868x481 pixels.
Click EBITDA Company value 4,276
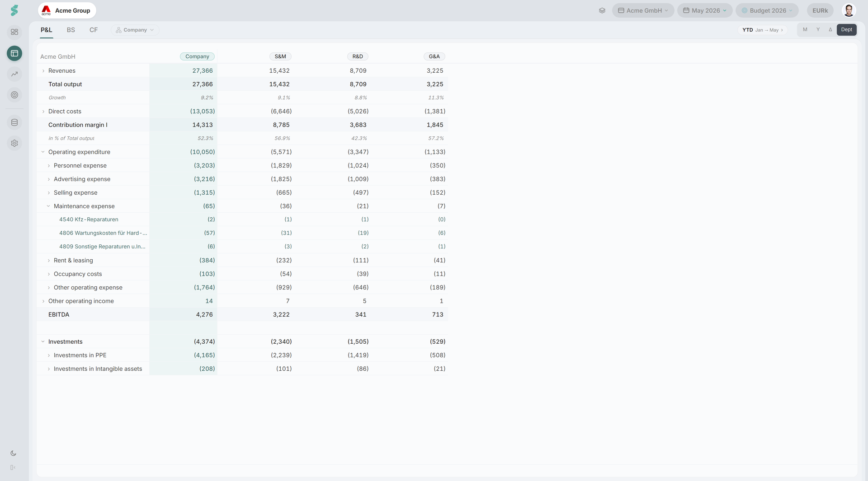tap(204, 315)
